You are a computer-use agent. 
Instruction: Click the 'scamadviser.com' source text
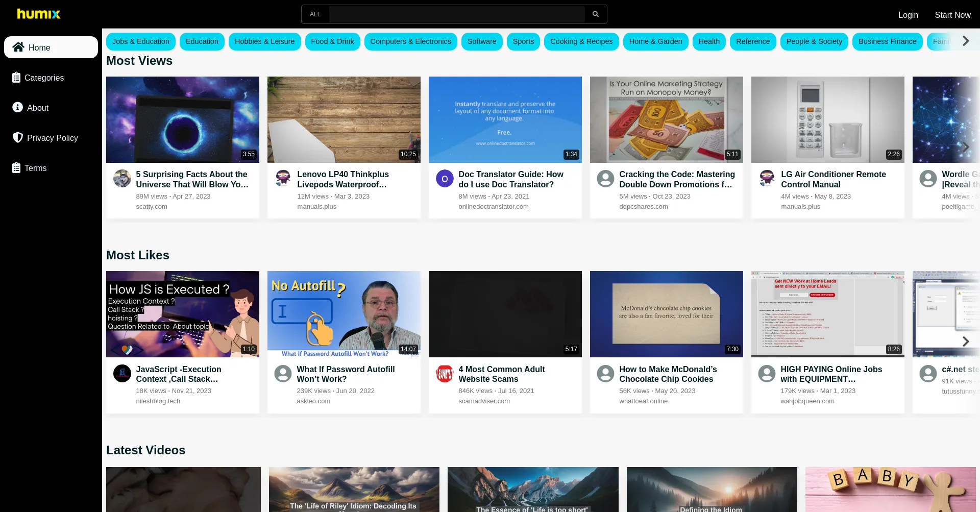484,401
